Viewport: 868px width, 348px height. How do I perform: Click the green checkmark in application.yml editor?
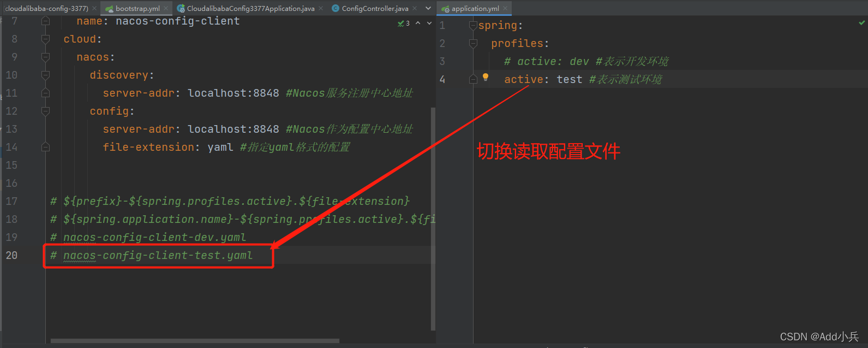pos(862,23)
